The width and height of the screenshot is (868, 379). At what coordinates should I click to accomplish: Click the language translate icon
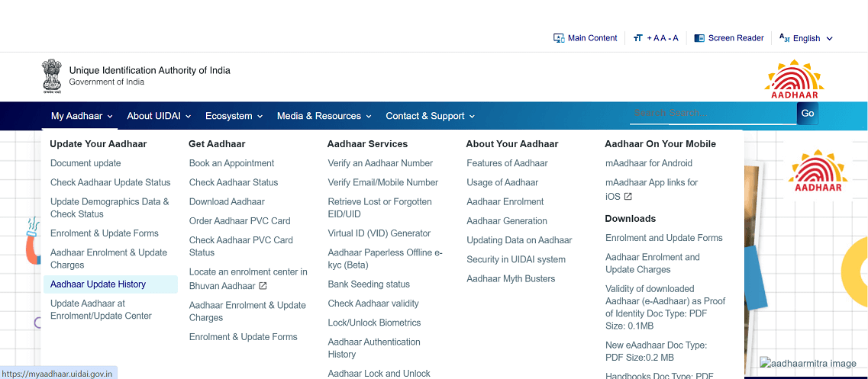tap(784, 37)
